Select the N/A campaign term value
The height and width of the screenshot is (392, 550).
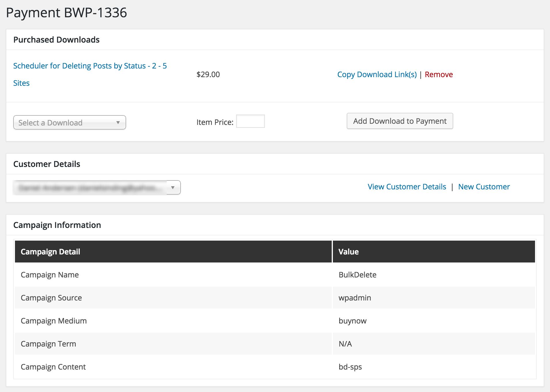(x=345, y=344)
